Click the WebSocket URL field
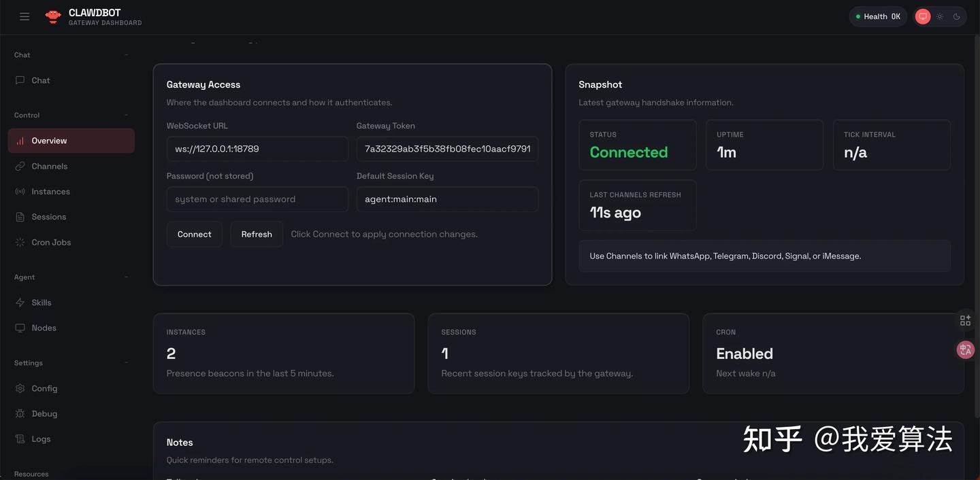 point(257,149)
